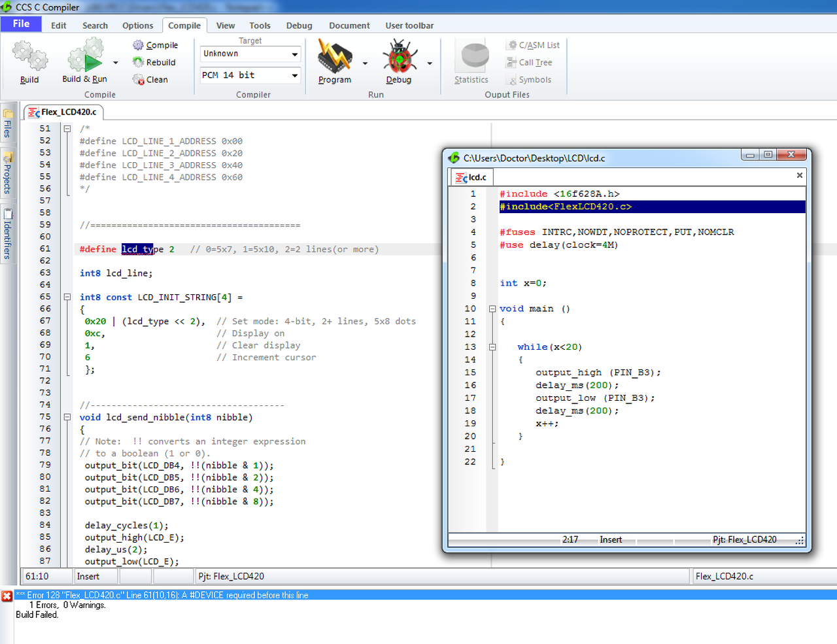Open the C/ASM List file
837x644 pixels.
533,45
